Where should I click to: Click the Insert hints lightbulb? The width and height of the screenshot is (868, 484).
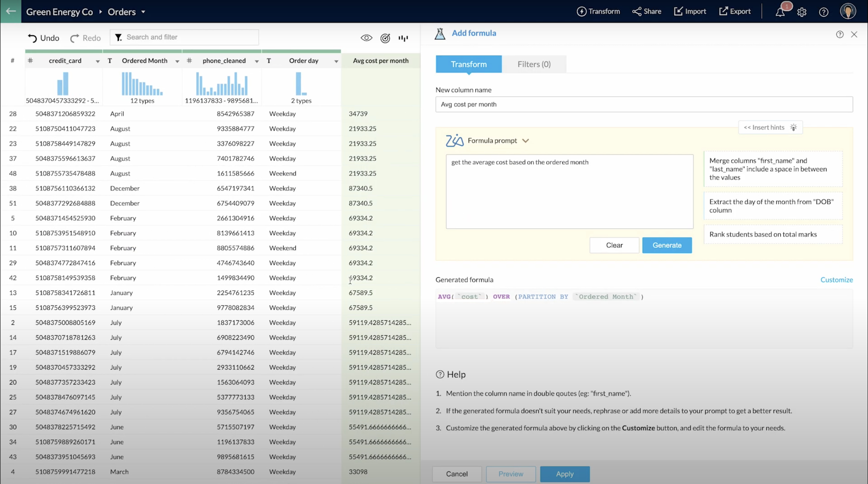[794, 127]
